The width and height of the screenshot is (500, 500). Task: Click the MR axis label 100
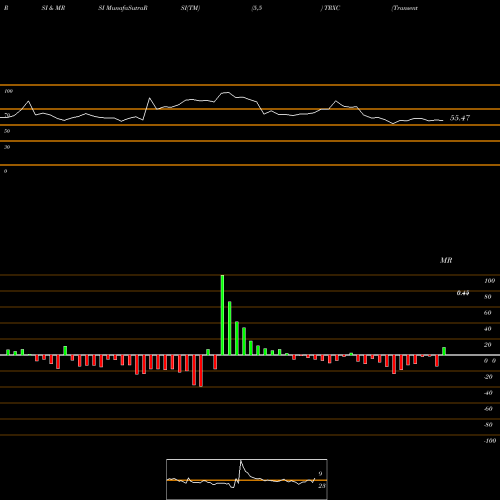490,281
